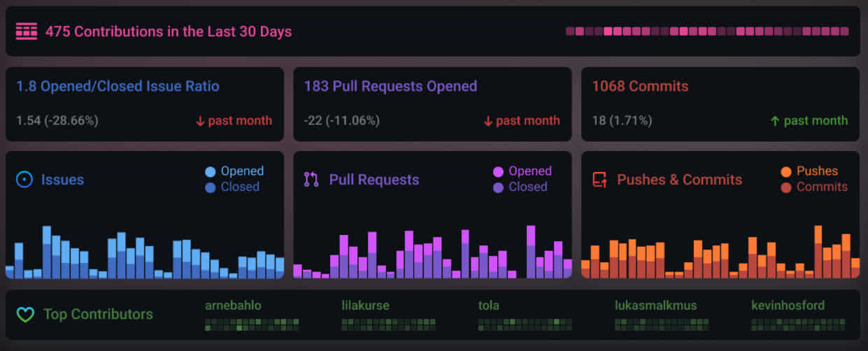
Task: Click the red down arrow under Pull Requests Opened
Action: (x=488, y=121)
